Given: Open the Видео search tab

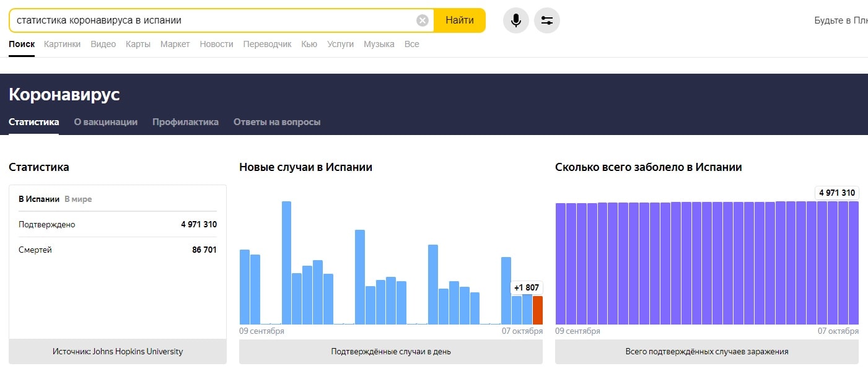Looking at the screenshot, I should point(103,44).
